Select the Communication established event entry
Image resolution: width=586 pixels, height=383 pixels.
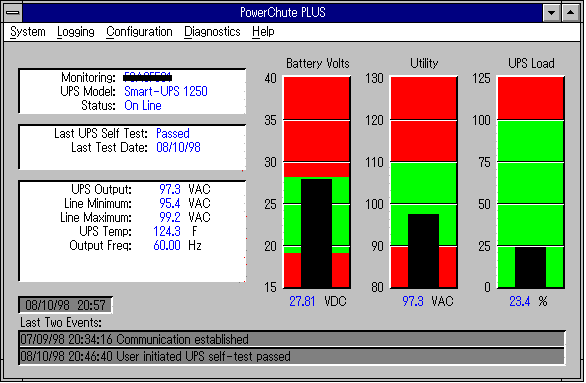coord(292,339)
